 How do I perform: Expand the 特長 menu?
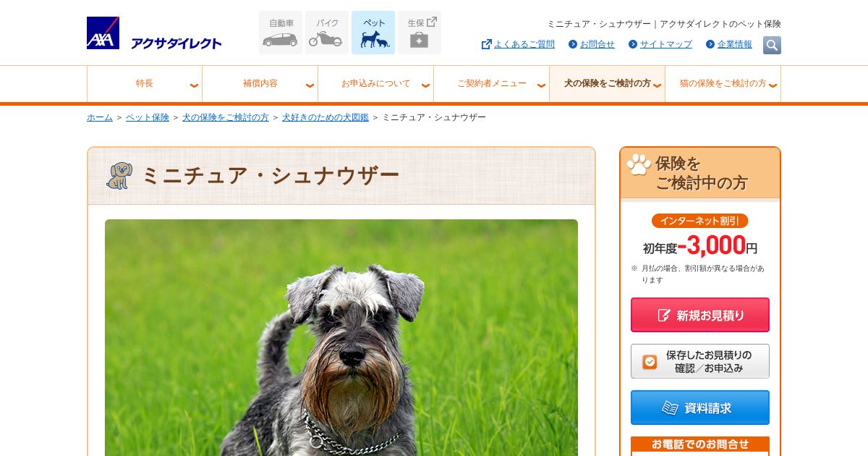click(x=145, y=84)
